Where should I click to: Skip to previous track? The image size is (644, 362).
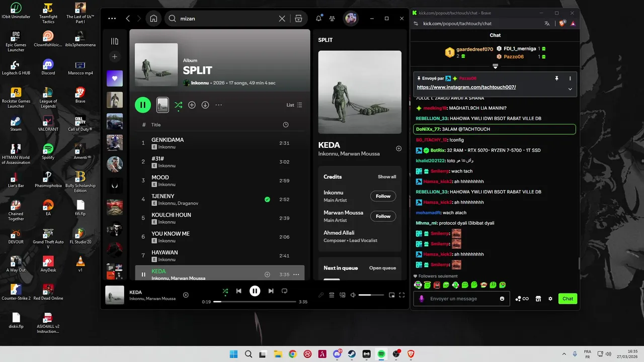coord(239,291)
